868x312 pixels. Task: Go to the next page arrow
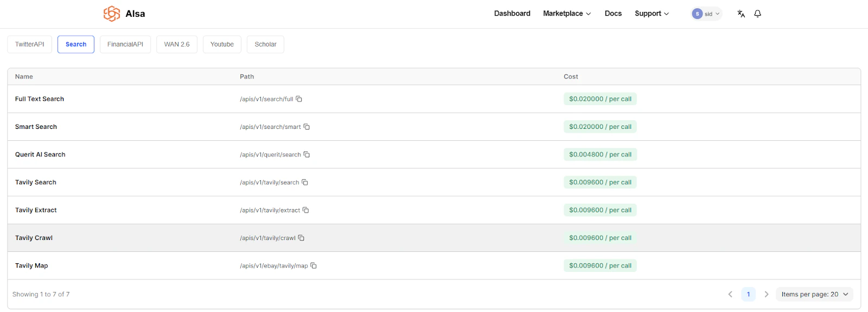(767, 294)
